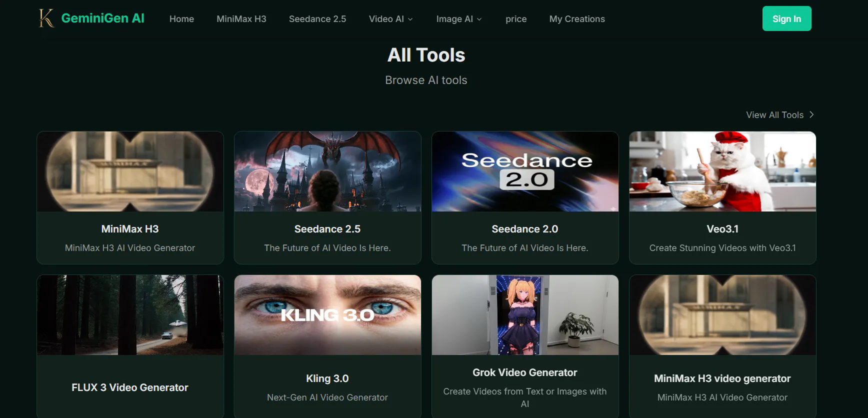Click the GeminiGen AI K logo icon
This screenshot has height=418, width=868.
(46, 18)
